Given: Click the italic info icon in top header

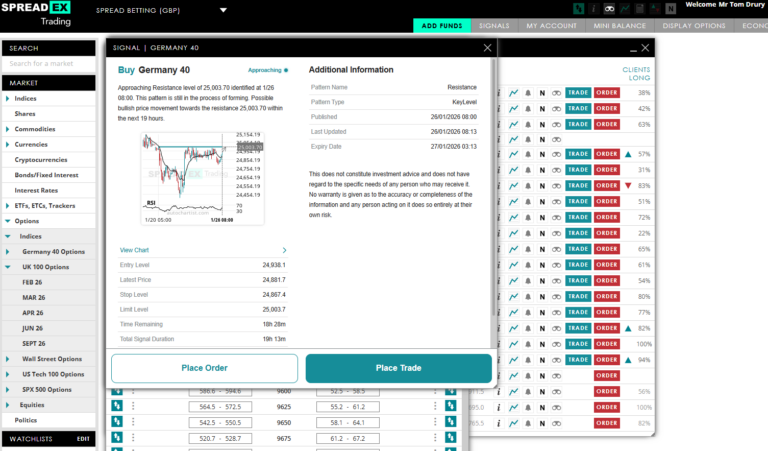Looking at the screenshot, I should [594, 9].
